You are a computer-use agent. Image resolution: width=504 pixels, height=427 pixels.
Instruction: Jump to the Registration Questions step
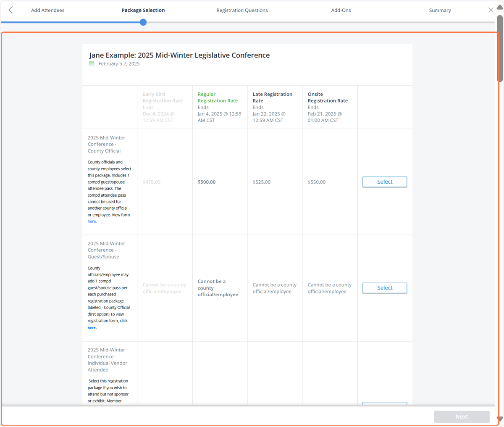(x=242, y=10)
